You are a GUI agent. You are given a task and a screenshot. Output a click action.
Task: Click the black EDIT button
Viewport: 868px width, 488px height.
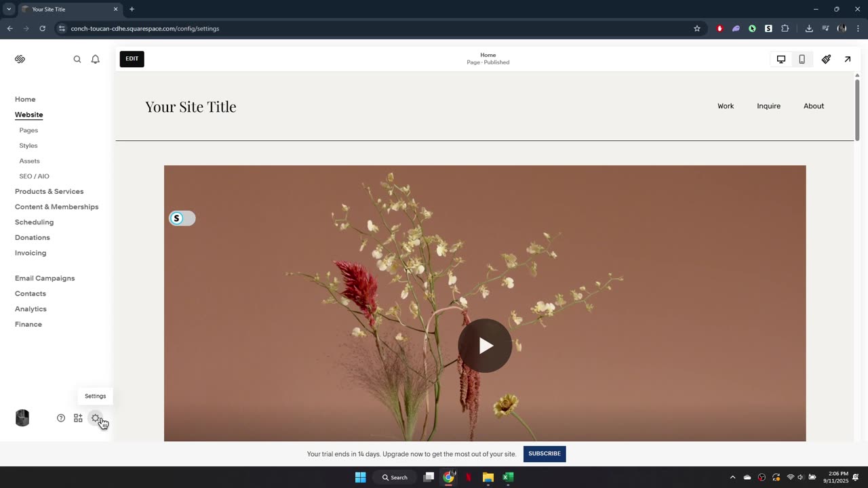[x=132, y=59]
